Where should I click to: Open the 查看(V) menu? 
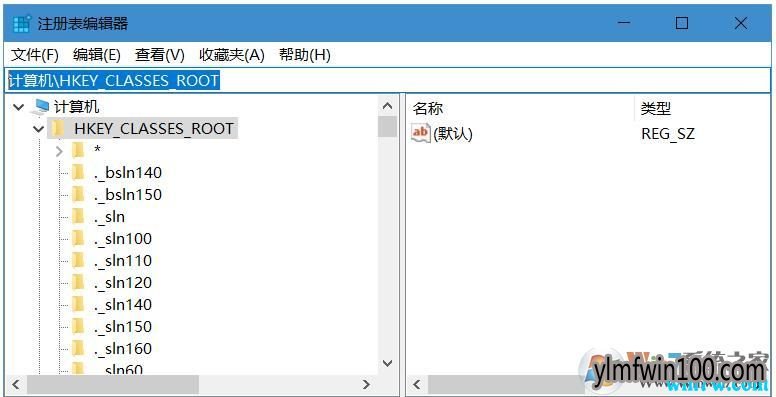(x=159, y=55)
